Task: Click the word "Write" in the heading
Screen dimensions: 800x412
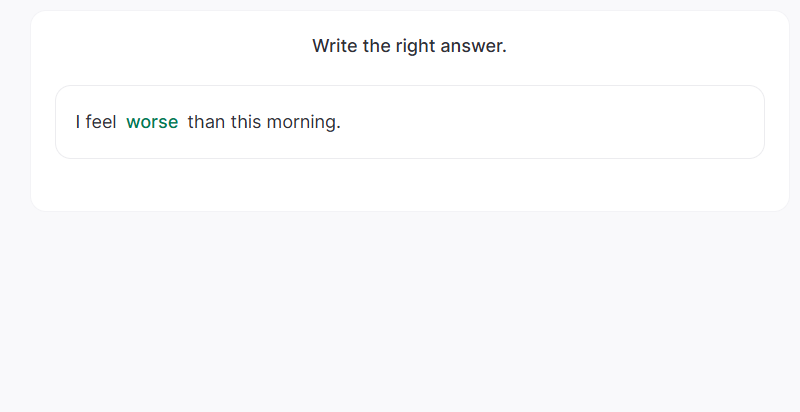Action: click(335, 46)
